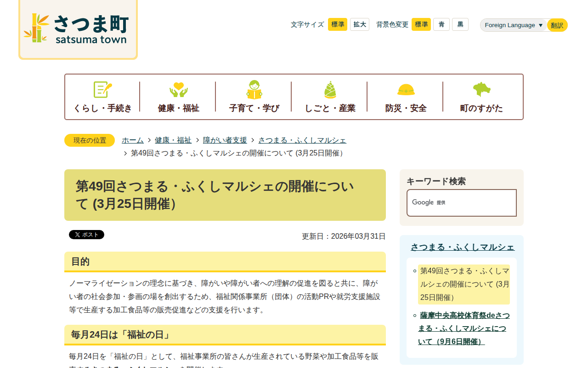Viewport: 588px width, 368px height.
Task: Go to ホーム breadcrumb link
Action: click(x=133, y=140)
